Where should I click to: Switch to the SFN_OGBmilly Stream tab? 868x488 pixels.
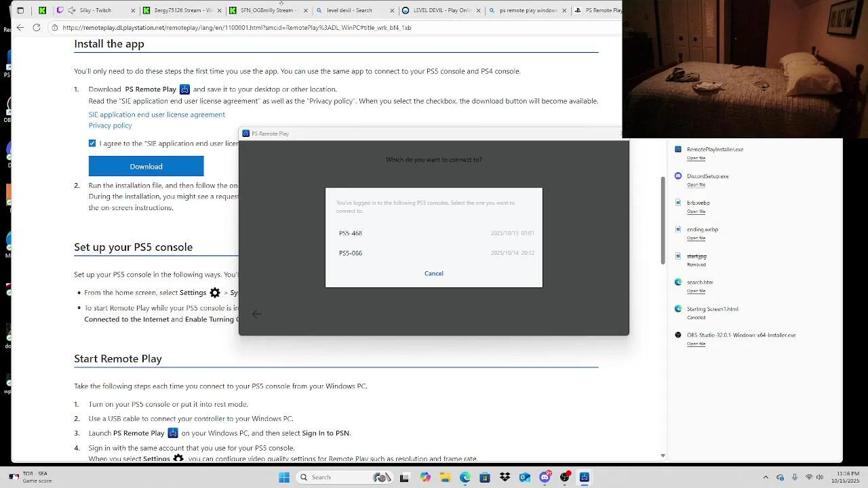point(269,11)
